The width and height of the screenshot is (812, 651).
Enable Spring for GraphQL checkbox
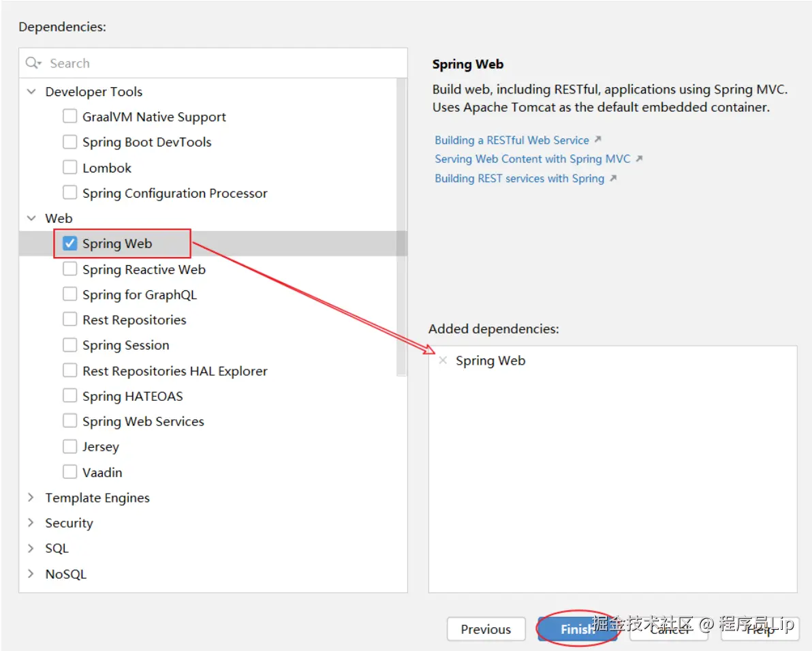tap(70, 294)
